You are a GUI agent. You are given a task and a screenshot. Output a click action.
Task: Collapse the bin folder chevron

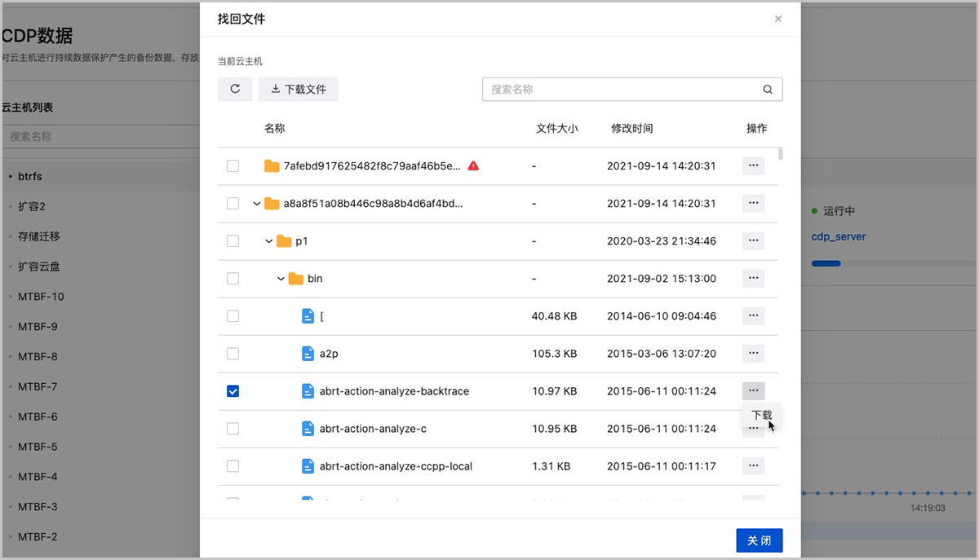click(281, 279)
